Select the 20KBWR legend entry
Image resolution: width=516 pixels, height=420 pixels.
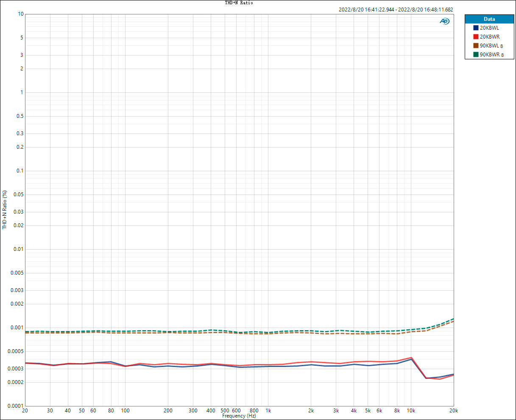489,36
